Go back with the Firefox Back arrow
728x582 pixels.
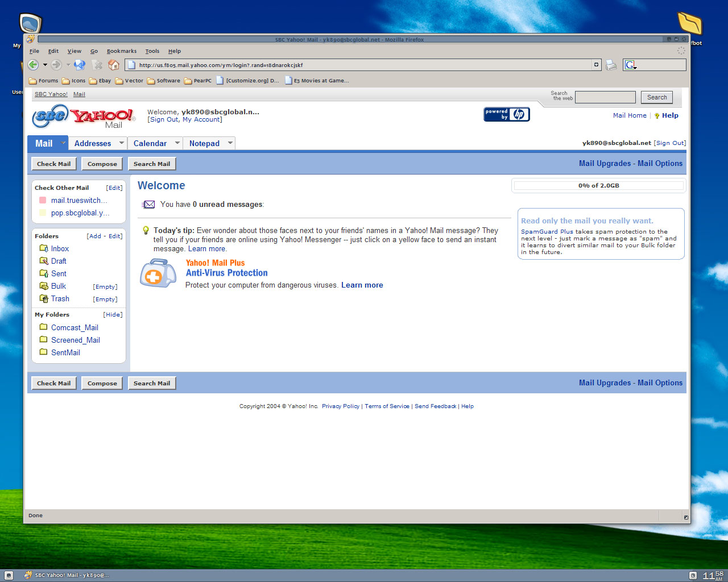pyautogui.click(x=33, y=65)
